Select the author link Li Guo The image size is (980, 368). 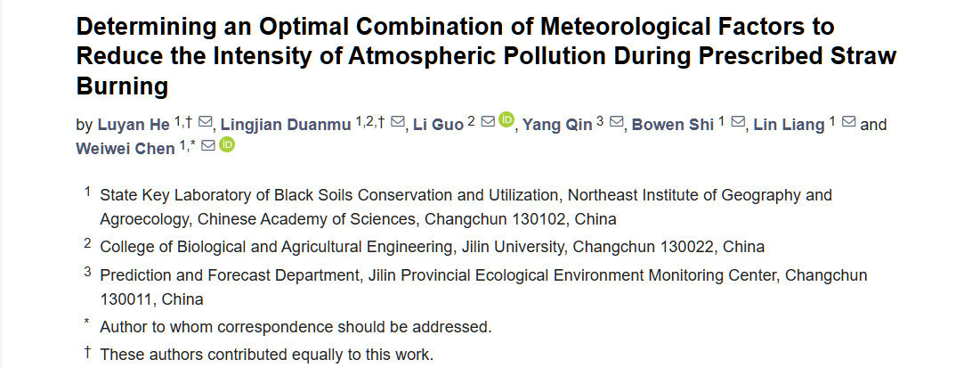438,125
